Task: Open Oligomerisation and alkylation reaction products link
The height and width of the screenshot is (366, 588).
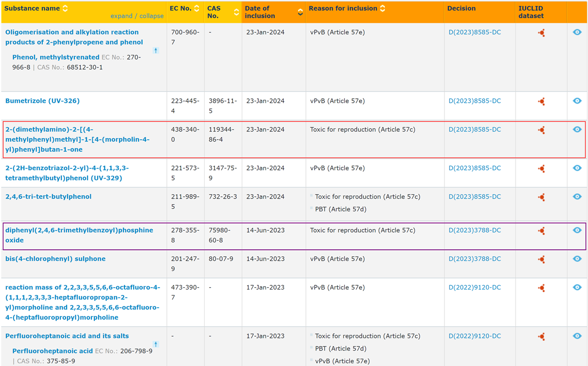Action: [x=74, y=37]
